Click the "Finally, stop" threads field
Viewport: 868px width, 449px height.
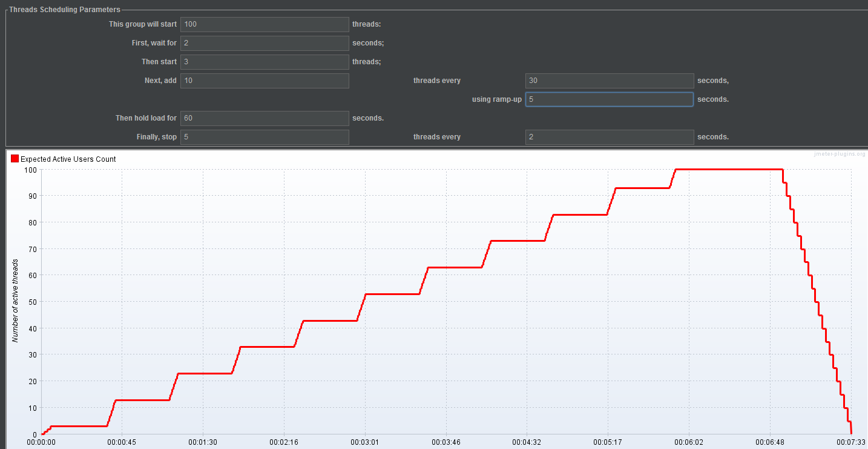click(264, 137)
